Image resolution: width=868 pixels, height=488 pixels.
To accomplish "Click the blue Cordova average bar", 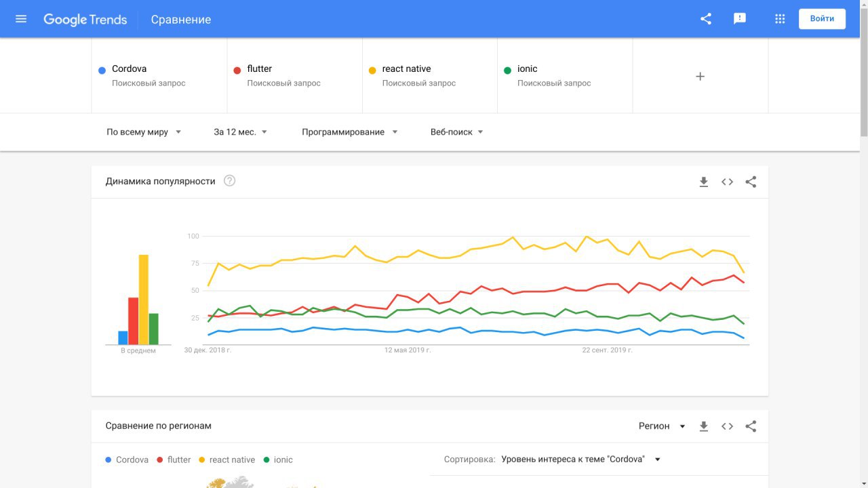I will click(123, 338).
